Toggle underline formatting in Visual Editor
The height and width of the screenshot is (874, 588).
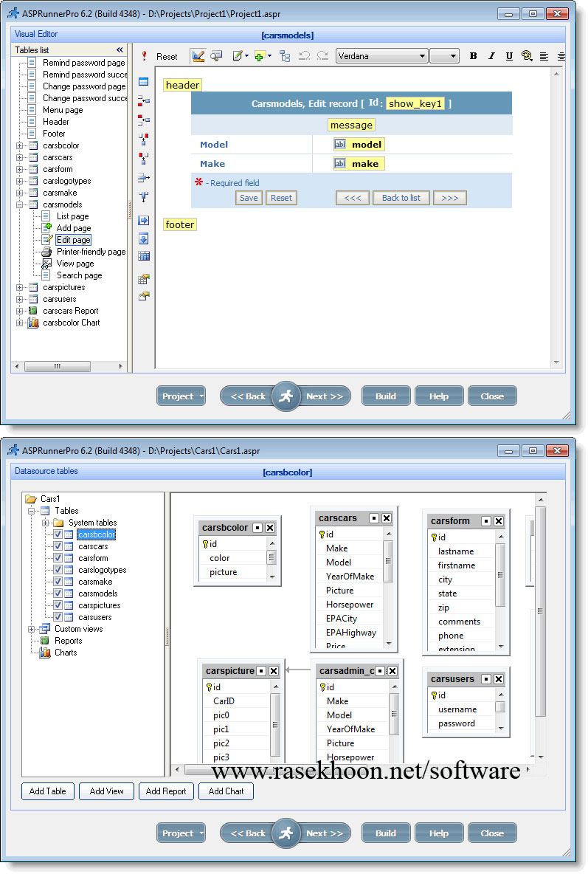(x=509, y=56)
